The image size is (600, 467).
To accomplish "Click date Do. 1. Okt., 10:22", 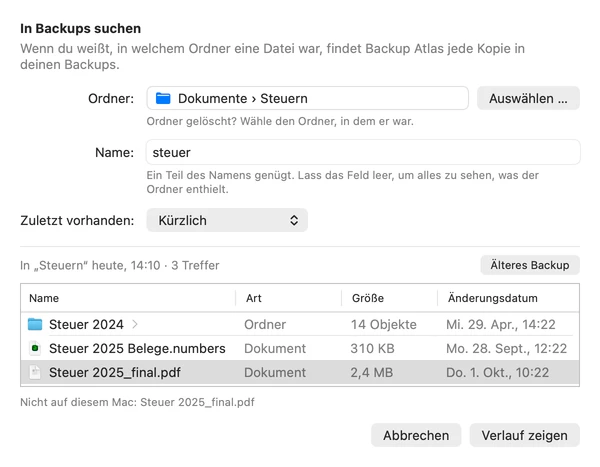I will 497,372.
